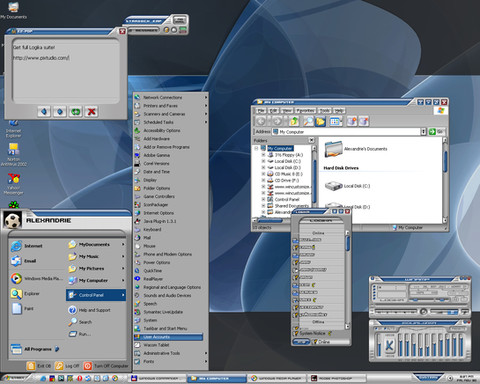Open the Search magnifier in Explorer toolbar
The width and height of the screenshot is (480, 384).
click(x=308, y=121)
